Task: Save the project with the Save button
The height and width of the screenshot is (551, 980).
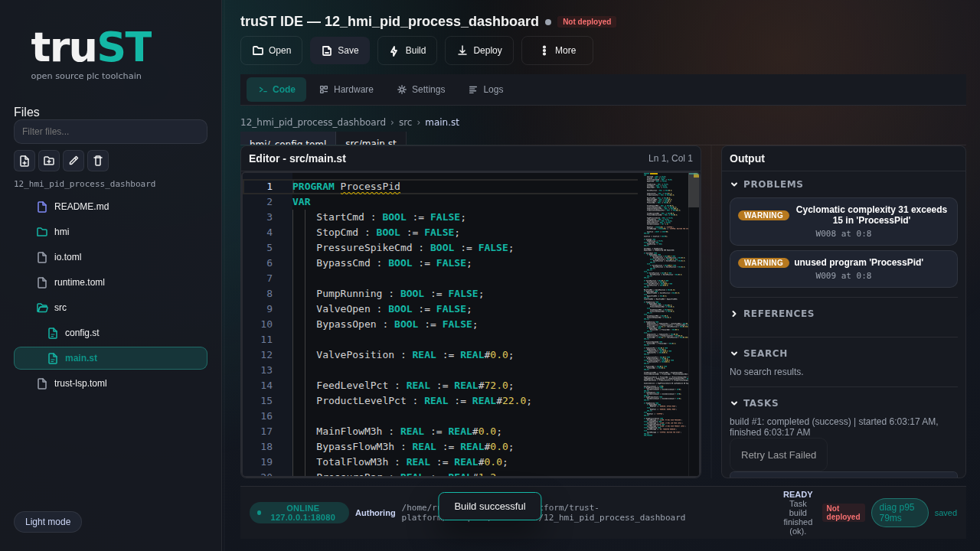Action: [x=340, y=51]
